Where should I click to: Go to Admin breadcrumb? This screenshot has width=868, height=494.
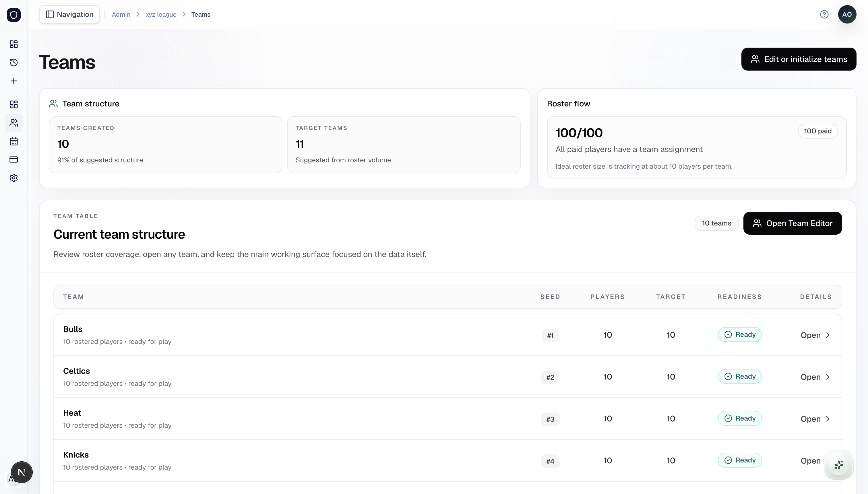point(121,14)
